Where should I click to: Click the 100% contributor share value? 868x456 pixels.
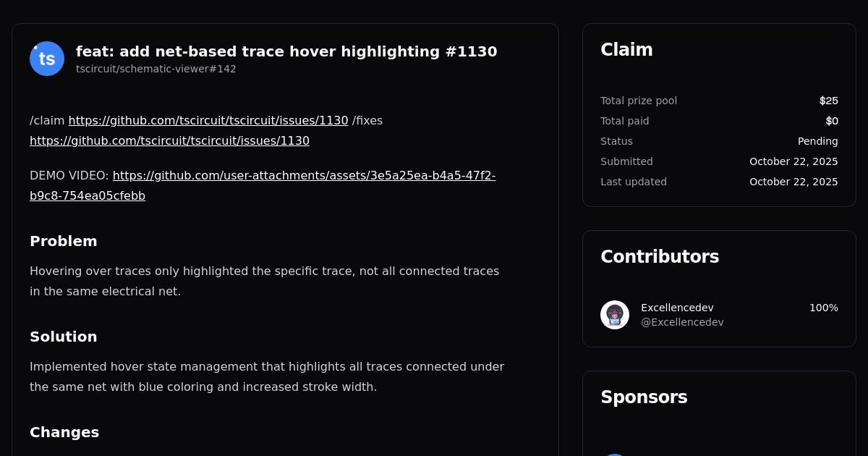coord(824,308)
